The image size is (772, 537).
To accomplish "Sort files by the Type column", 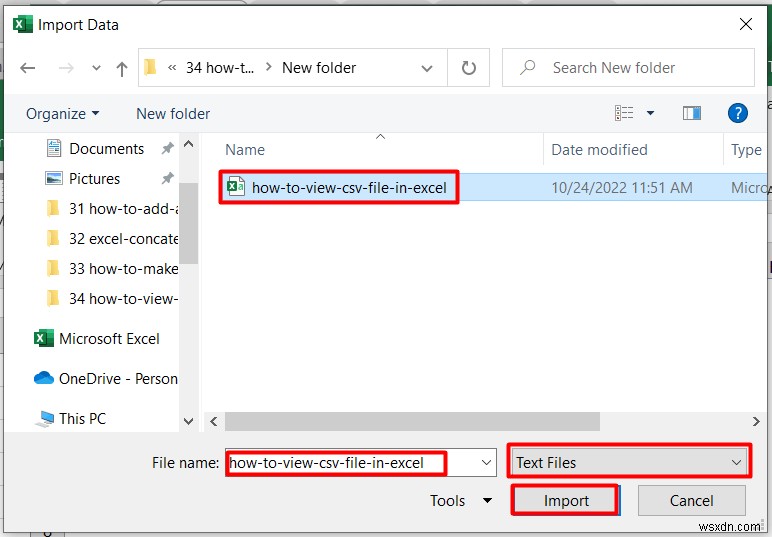I will [746, 150].
